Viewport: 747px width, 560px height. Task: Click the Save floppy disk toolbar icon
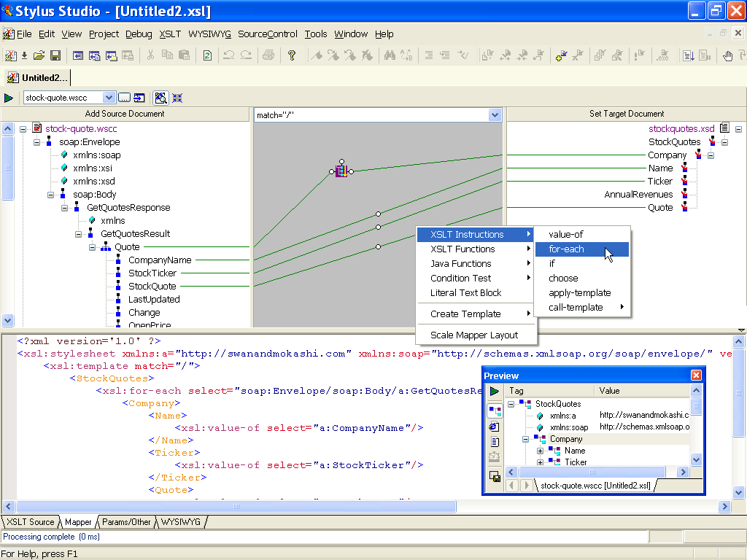pyautogui.click(x=54, y=55)
